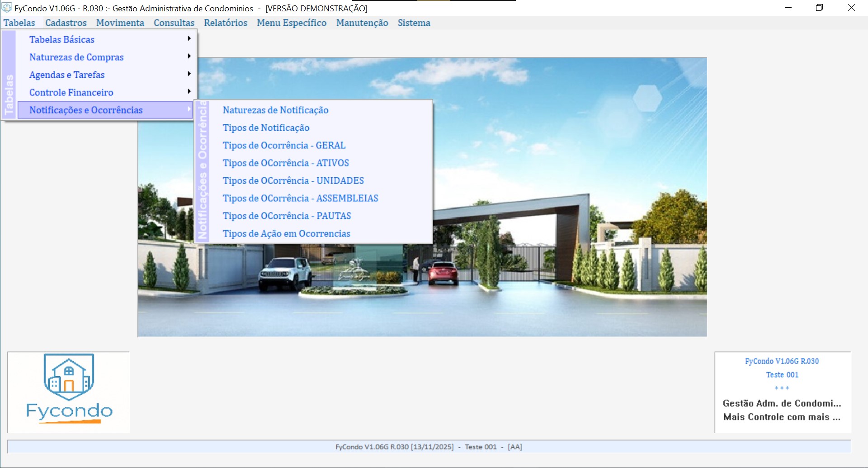Open the Cadastros menu
The image size is (868, 468).
(x=66, y=23)
